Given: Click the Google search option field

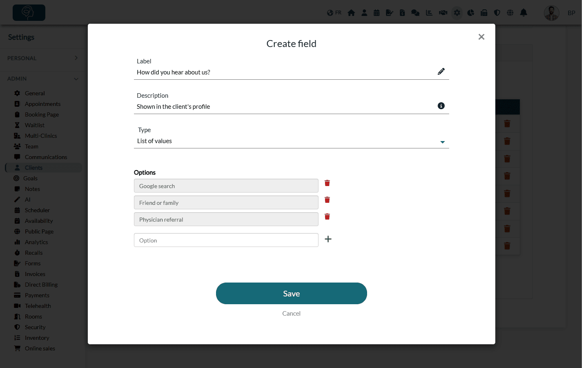Looking at the screenshot, I should pyautogui.click(x=226, y=186).
